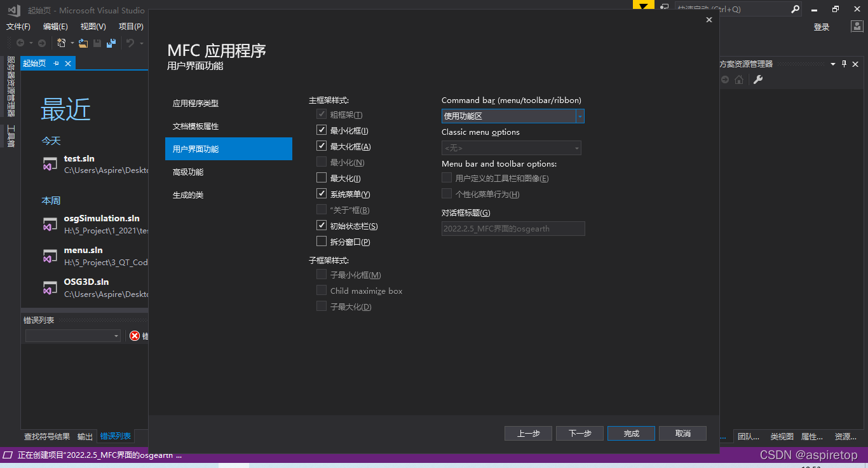Click the Save All toolbar icon
868x468 pixels.
(x=111, y=43)
